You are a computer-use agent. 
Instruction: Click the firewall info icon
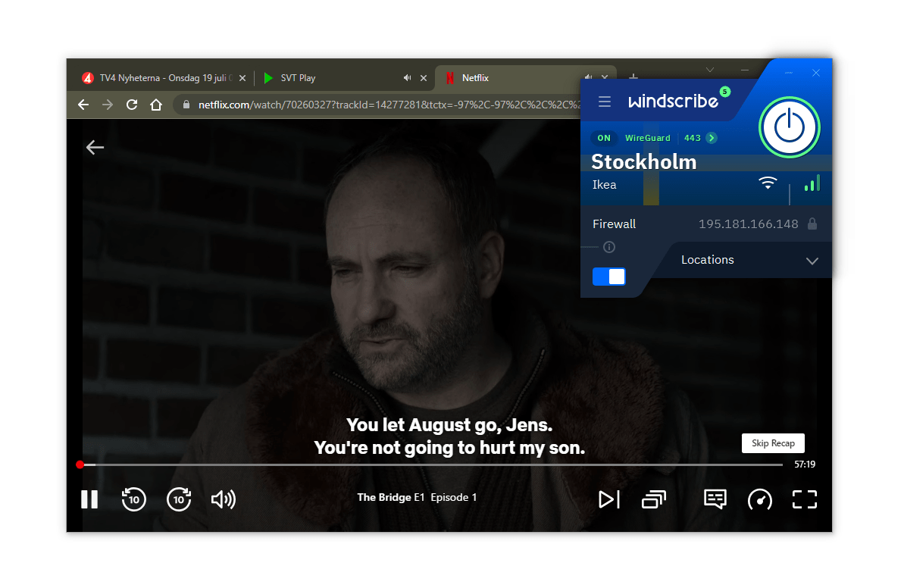(608, 247)
